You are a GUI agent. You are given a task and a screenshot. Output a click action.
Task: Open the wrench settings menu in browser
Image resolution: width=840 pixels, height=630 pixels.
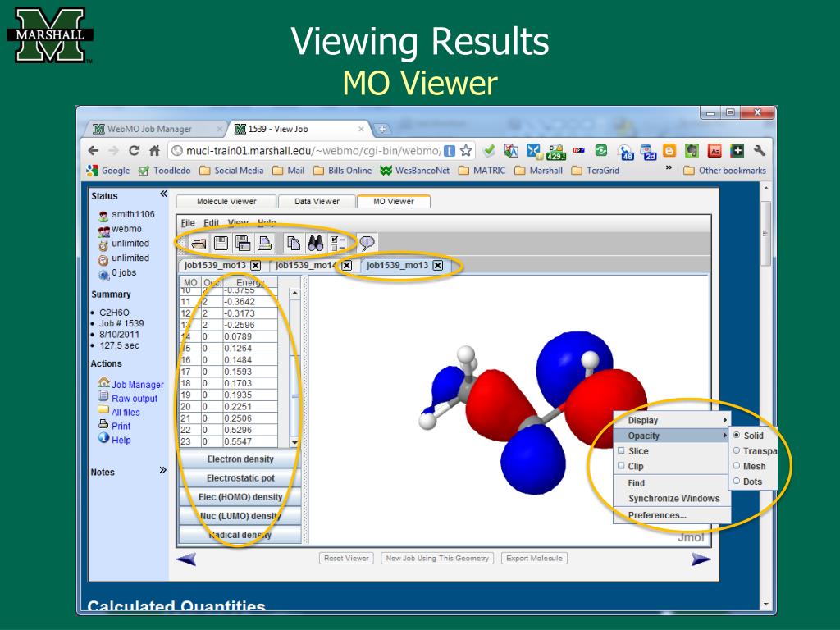pos(759,151)
